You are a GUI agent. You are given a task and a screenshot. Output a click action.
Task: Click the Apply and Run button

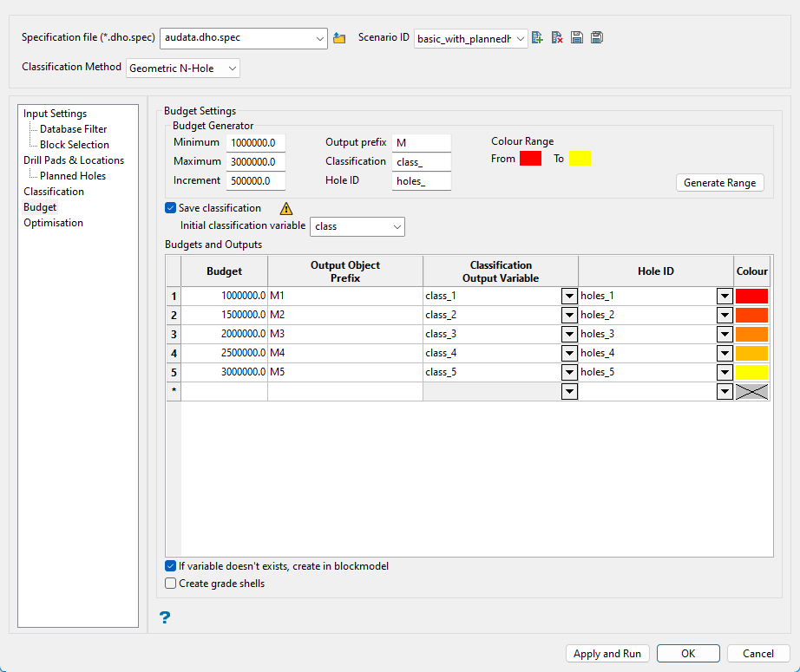point(607,654)
